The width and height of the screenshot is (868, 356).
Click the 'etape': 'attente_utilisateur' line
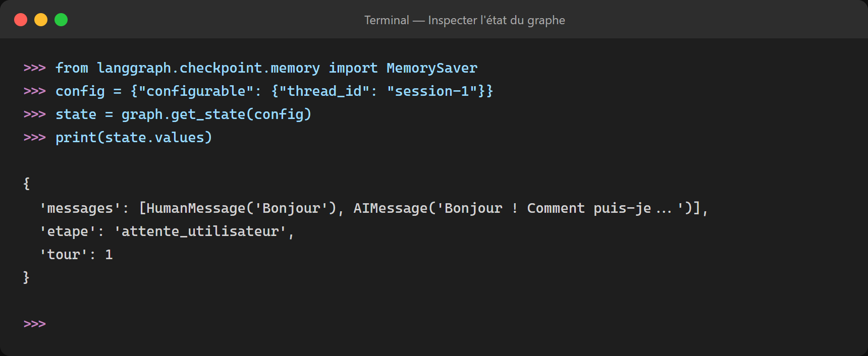pyautogui.click(x=167, y=231)
